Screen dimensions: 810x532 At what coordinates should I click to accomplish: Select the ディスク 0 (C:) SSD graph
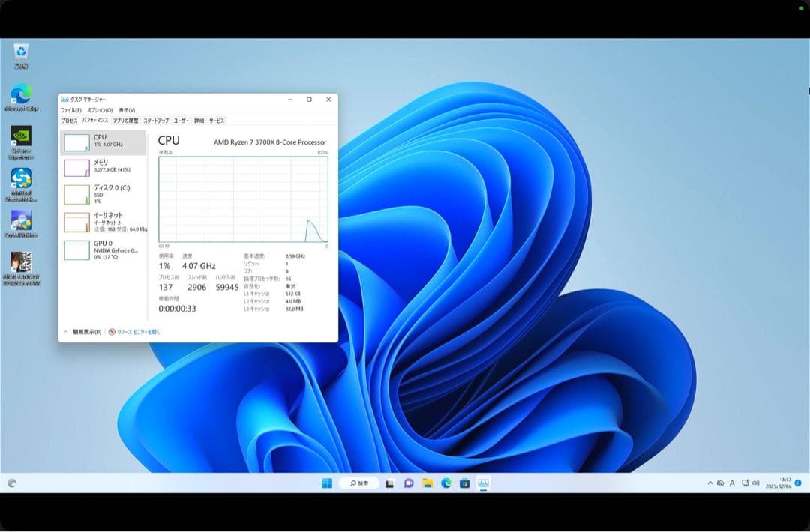coord(103,195)
